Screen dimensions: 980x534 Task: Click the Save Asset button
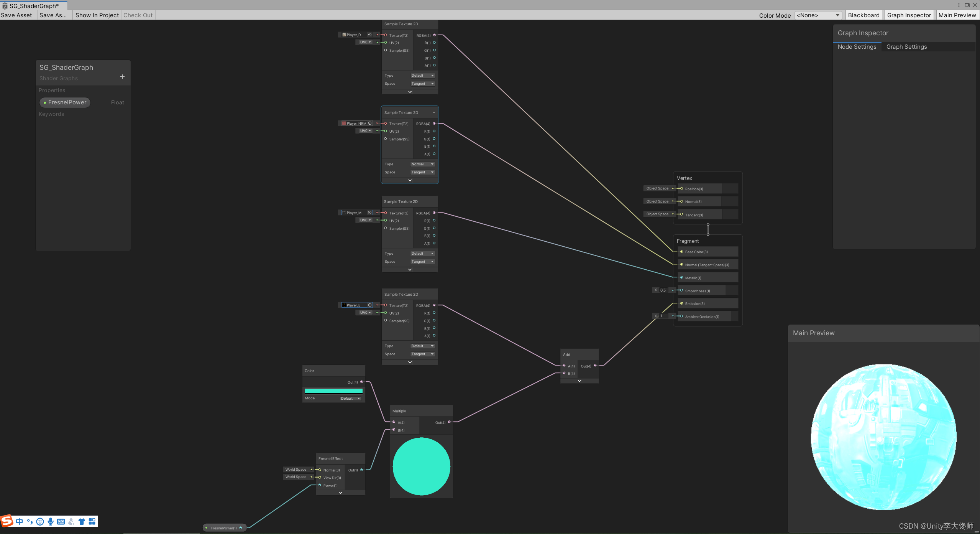click(x=16, y=15)
